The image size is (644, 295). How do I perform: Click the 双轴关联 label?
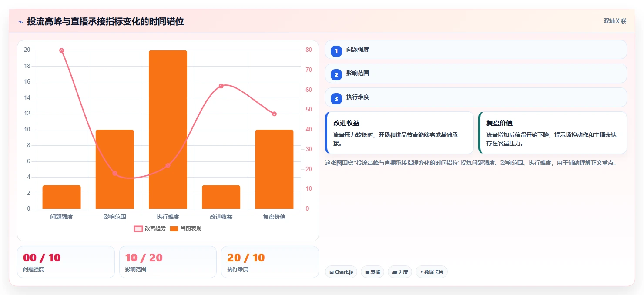pos(614,21)
